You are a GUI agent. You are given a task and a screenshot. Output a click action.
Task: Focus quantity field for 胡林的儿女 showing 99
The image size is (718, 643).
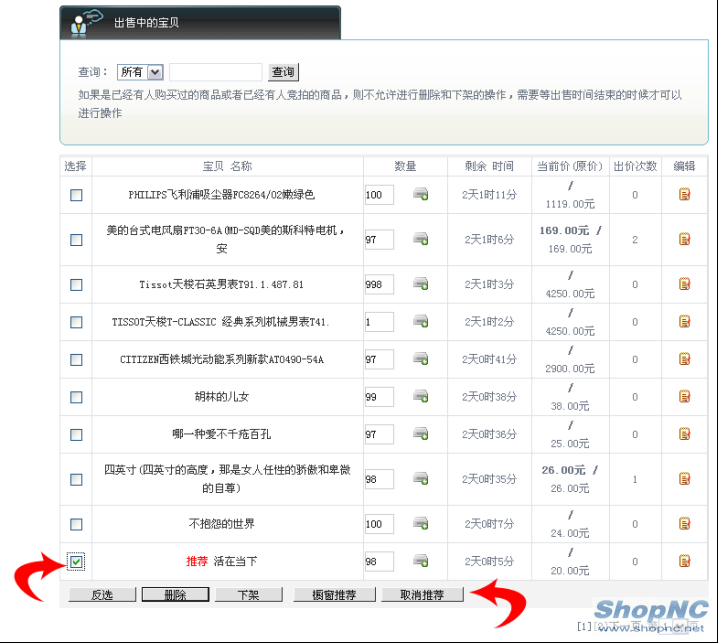point(379,397)
